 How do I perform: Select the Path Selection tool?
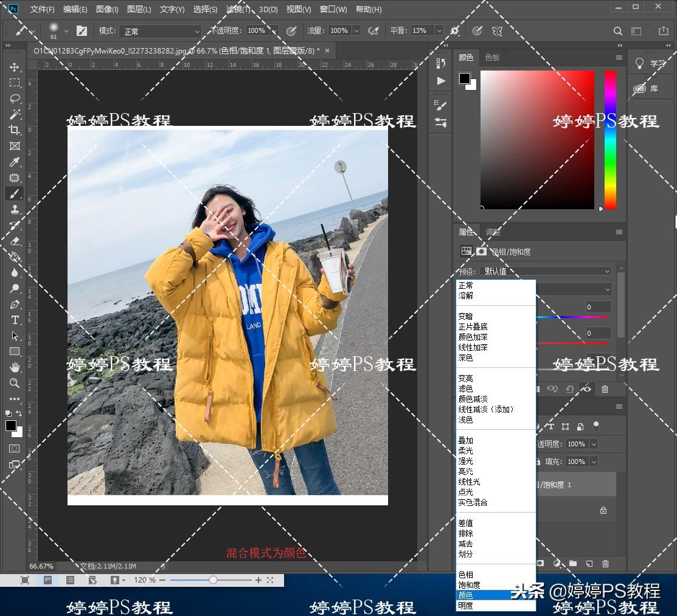tap(14, 336)
